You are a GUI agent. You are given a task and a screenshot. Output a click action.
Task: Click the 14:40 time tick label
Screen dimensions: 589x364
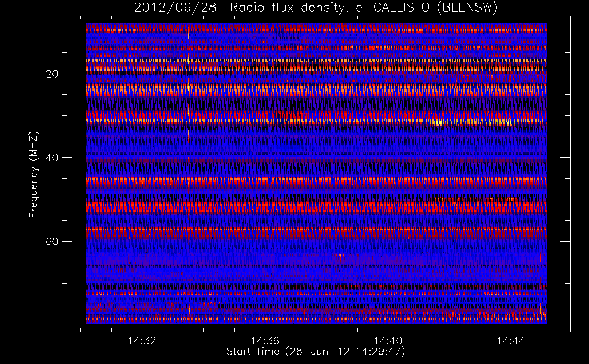tap(388, 341)
